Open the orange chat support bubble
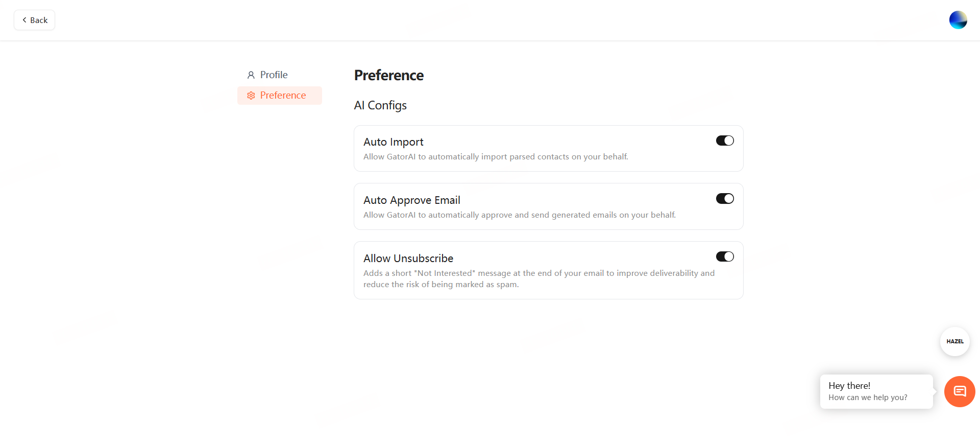This screenshot has height=444, width=980. pyautogui.click(x=960, y=391)
